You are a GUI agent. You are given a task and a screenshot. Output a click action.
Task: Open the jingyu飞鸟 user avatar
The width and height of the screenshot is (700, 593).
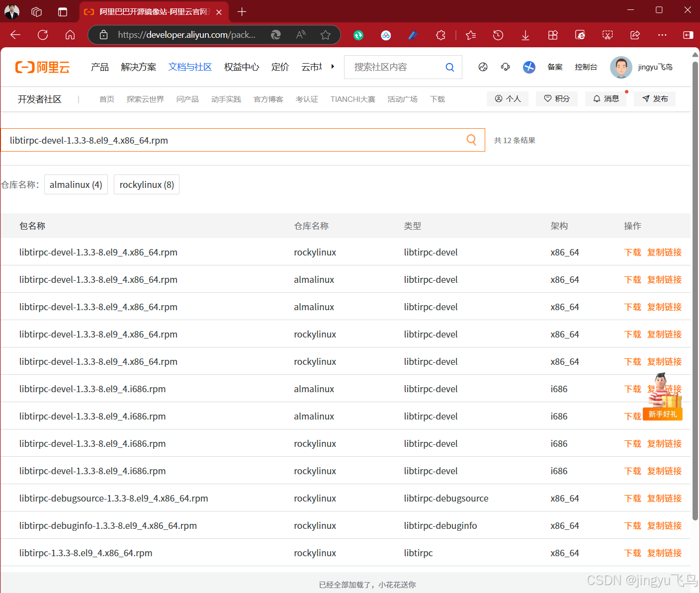click(621, 67)
